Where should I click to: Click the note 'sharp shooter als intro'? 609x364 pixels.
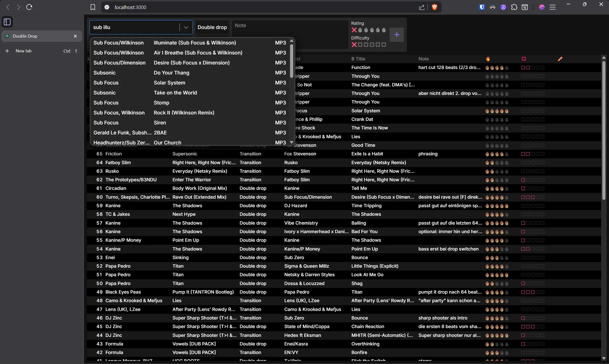click(443, 318)
